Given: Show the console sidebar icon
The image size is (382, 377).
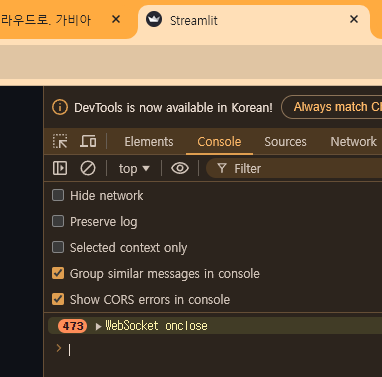Looking at the screenshot, I should 60,168.
